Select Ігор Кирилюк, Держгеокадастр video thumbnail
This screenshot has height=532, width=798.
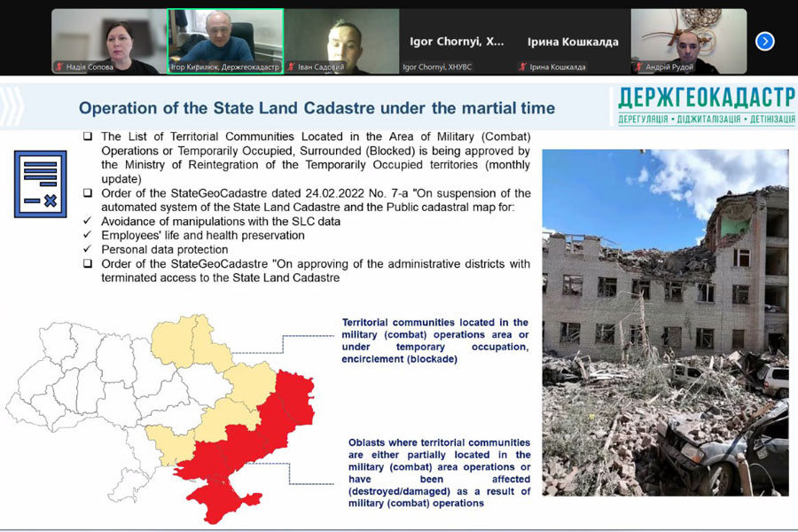(x=225, y=42)
